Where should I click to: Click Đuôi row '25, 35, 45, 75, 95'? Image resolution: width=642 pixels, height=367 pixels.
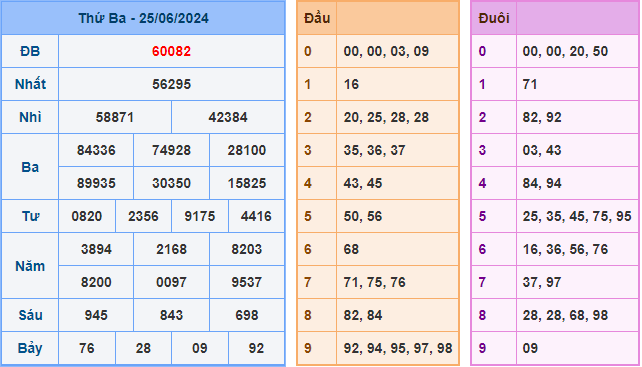pos(577,216)
